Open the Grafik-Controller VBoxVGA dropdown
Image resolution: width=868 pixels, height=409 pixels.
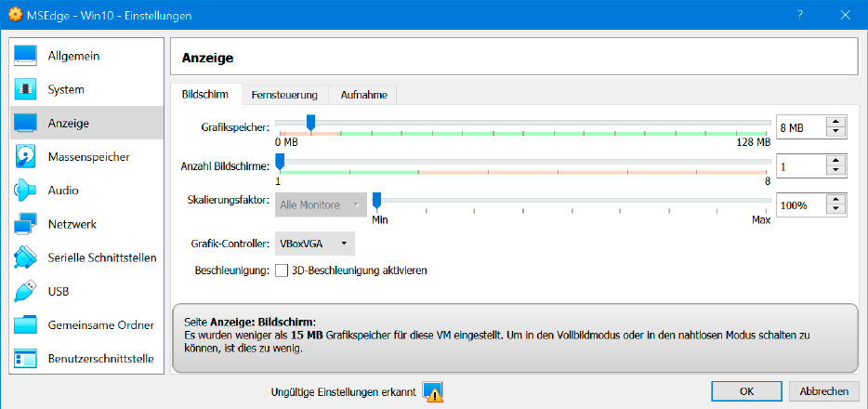click(315, 243)
